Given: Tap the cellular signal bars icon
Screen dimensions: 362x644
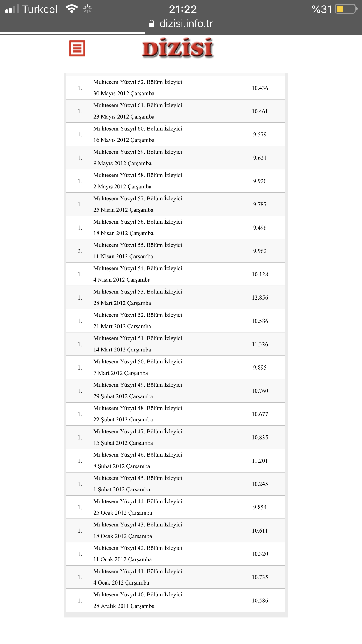Looking at the screenshot, I should 12,9.
